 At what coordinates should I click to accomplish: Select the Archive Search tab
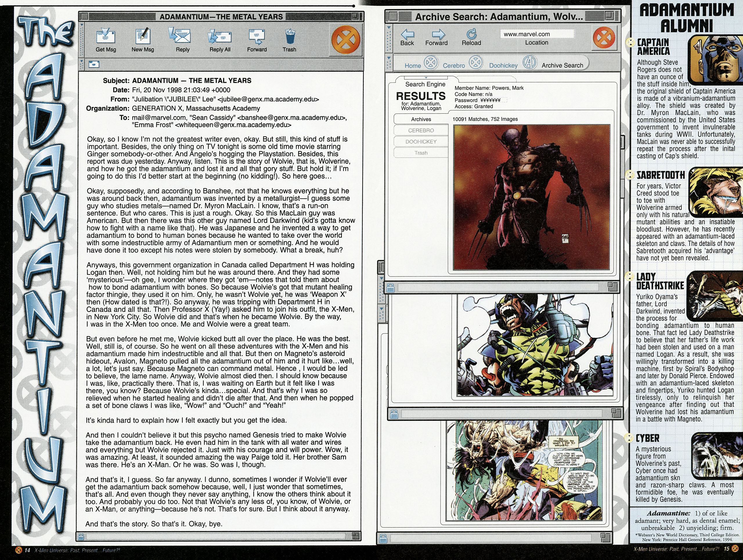pos(562,65)
